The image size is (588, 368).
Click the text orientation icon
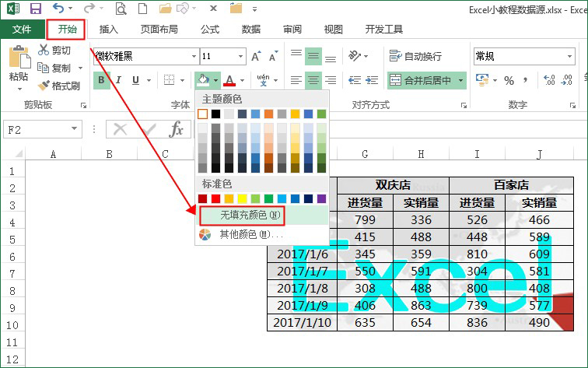[x=355, y=56]
